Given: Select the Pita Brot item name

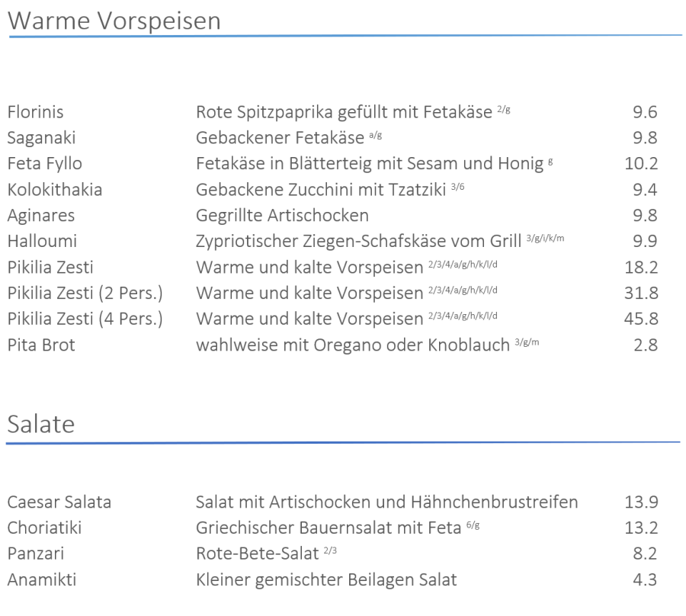Looking at the screenshot, I should click(41, 345).
